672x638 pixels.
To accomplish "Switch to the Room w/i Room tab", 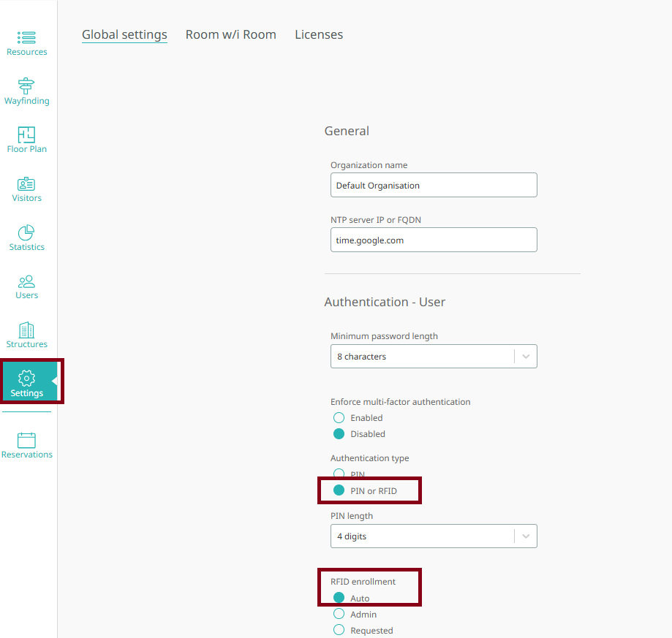I will point(230,34).
